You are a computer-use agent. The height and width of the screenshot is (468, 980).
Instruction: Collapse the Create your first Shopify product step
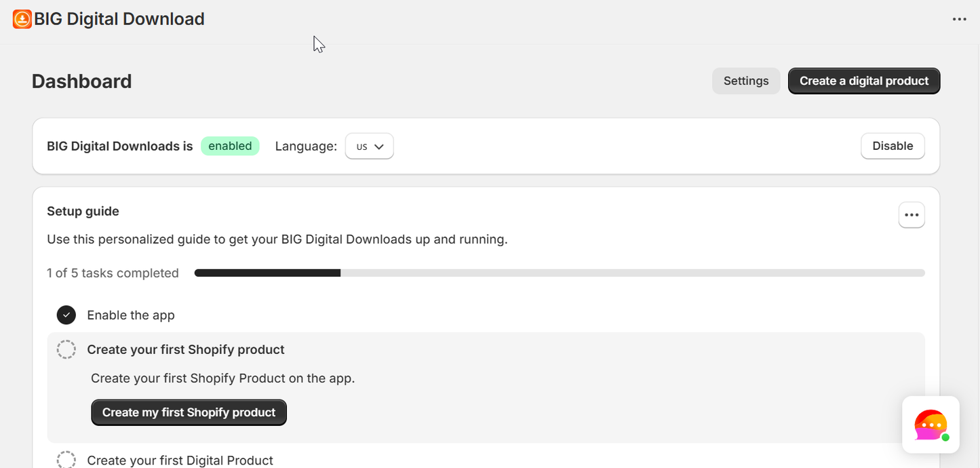(x=186, y=349)
